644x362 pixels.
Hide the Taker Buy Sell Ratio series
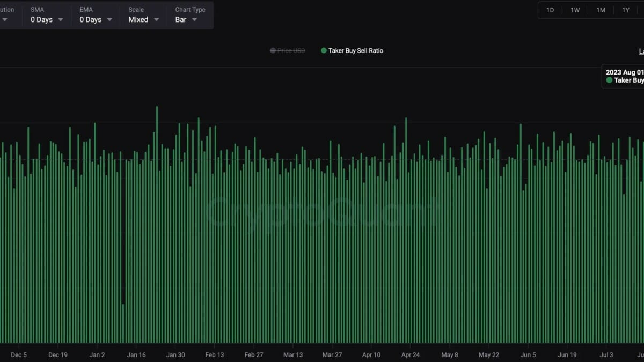[x=352, y=51]
